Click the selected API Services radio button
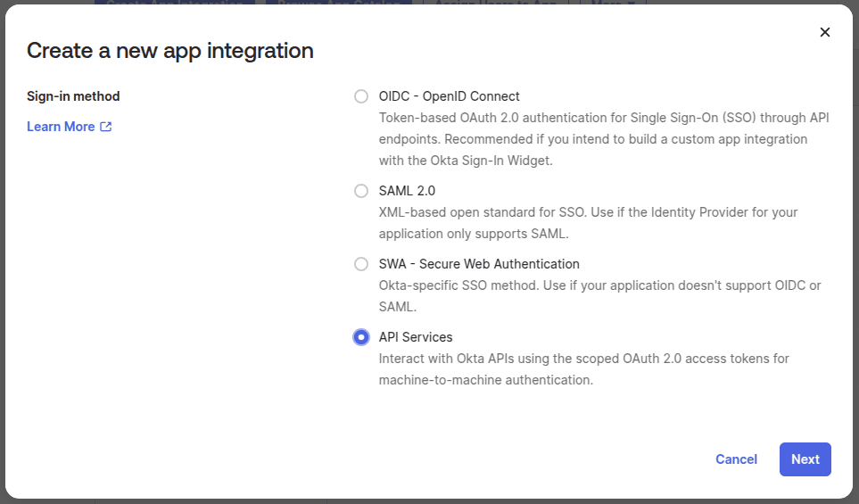The width and height of the screenshot is (859, 504). 360,337
